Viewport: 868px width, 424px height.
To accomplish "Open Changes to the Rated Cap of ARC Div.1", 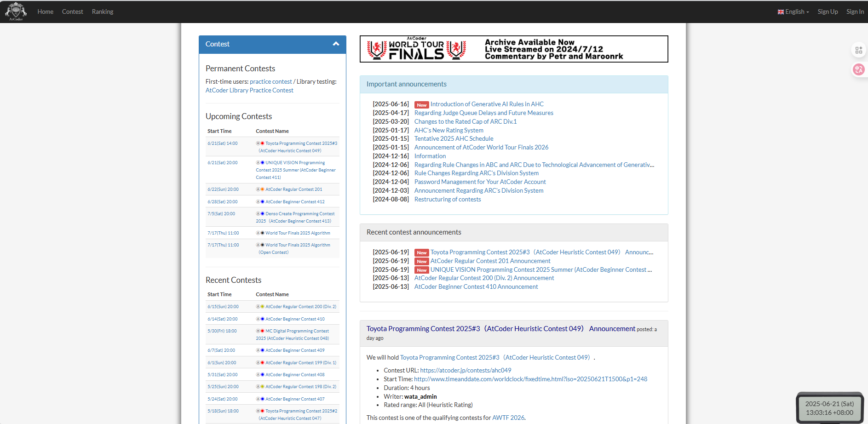I will click(466, 122).
